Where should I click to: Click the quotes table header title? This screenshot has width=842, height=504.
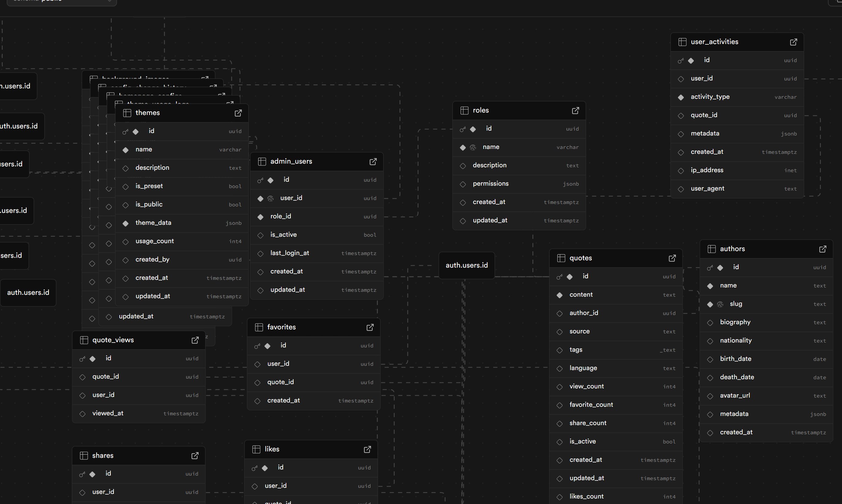(x=580, y=258)
